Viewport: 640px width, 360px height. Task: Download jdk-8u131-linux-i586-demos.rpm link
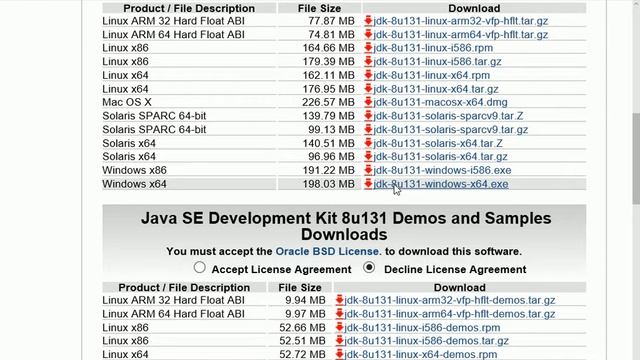tap(422, 328)
